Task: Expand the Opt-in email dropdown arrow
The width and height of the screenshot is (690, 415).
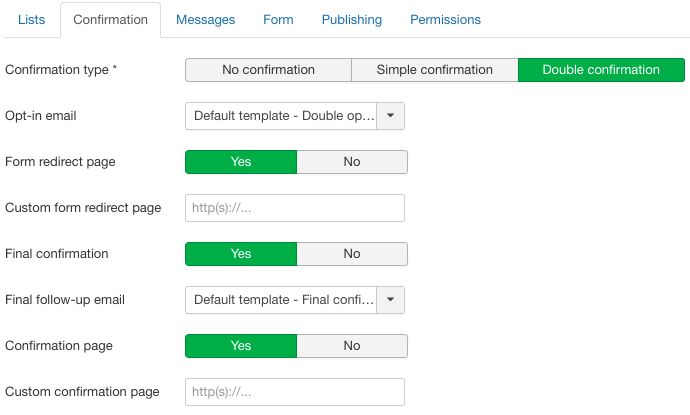Action: coord(392,116)
